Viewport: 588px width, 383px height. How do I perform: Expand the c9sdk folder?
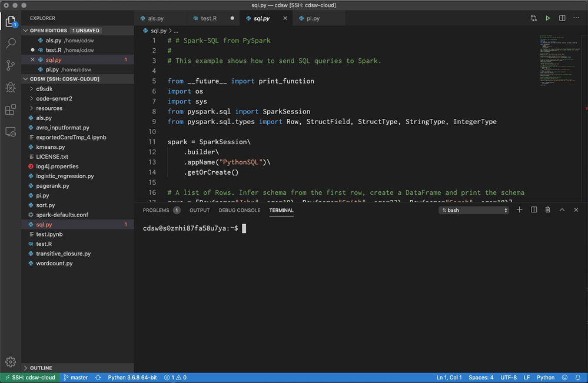pyautogui.click(x=44, y=89)
